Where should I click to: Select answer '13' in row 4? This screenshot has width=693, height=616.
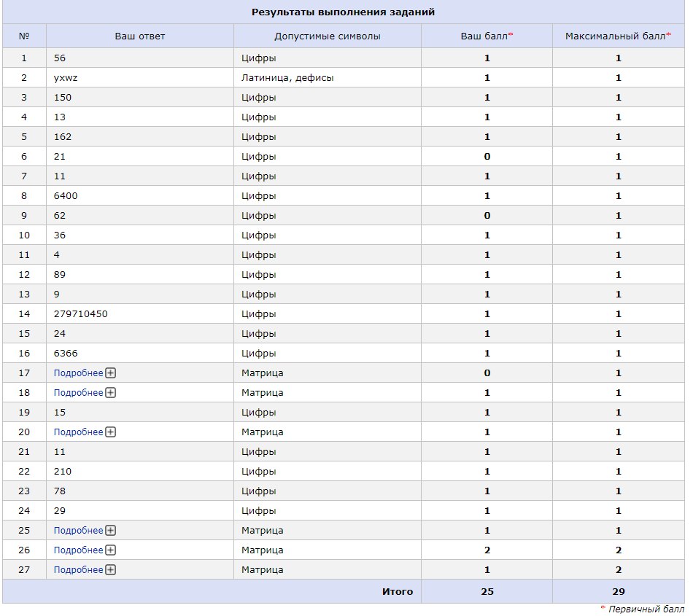tap(60, 117)
